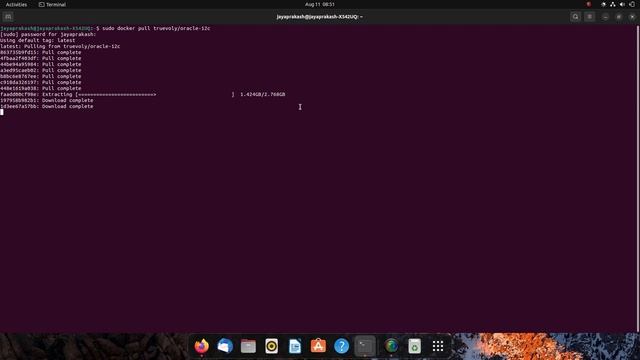Open terminal search with the magnifier icon
Image resolution: width=640 pixels, height=360 pixels.
(x=576, y=17)
